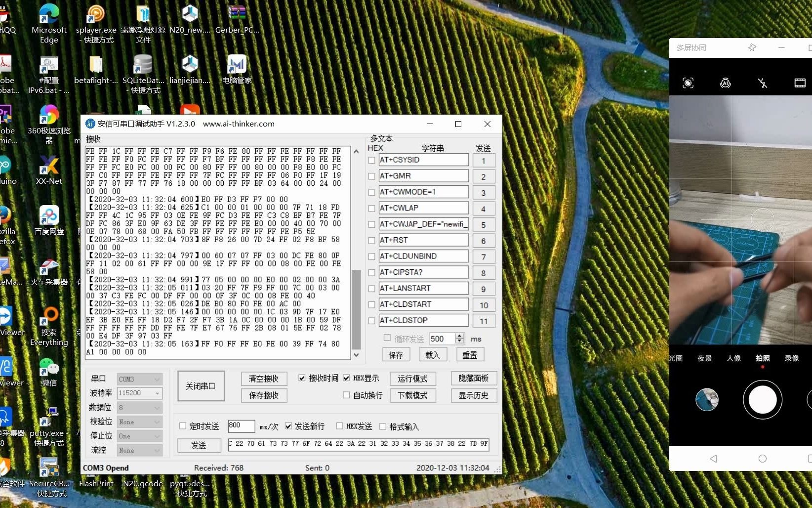The width and height of the screenshot is (812, 508).
Task: Click send button 5 for AT+CWJAP_DEF
Action: [x=484, y=225]
